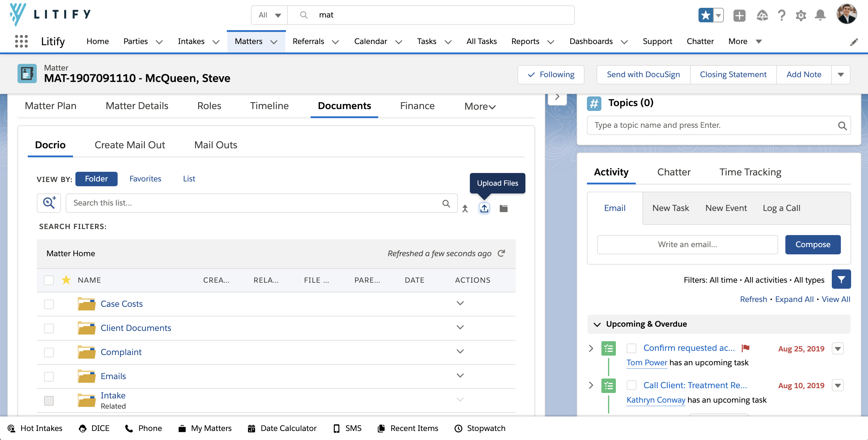Toggle the select-all checkbox in header
This screenshot has width=868, height=440.
[x=49, y=280]
